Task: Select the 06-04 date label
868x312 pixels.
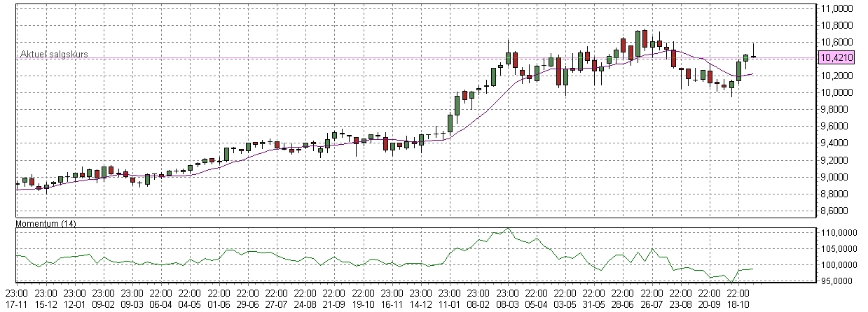Action: click(160, 304)
